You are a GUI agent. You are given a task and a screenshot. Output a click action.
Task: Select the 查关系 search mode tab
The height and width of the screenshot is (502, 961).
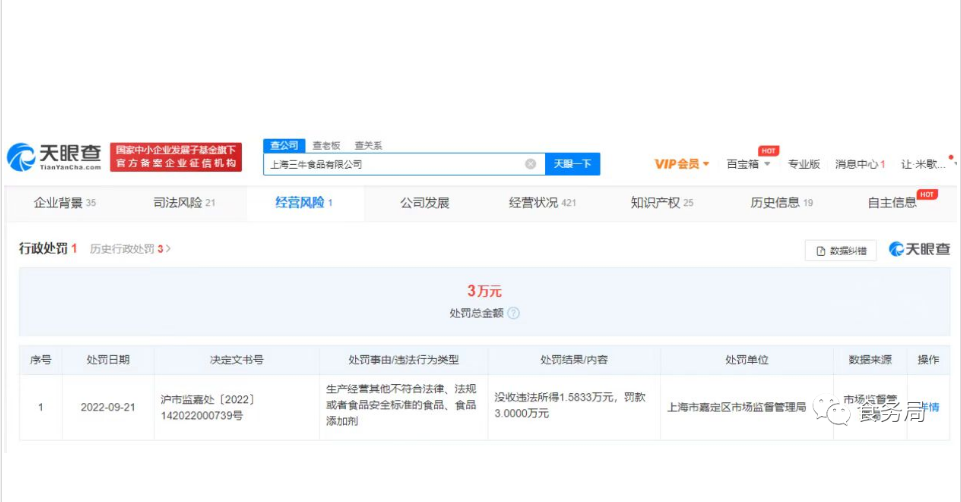tap(367, 146)
